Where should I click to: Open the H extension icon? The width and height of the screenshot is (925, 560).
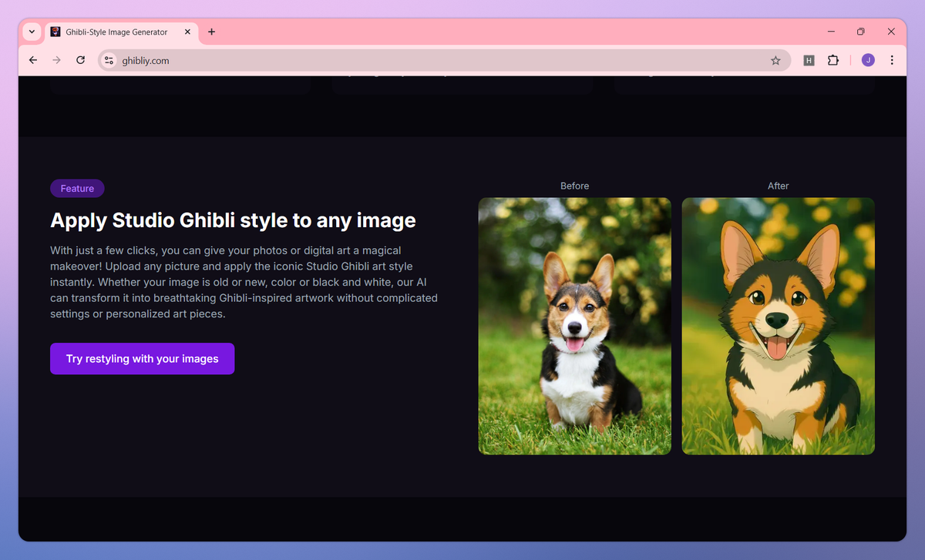coord(809,60)
